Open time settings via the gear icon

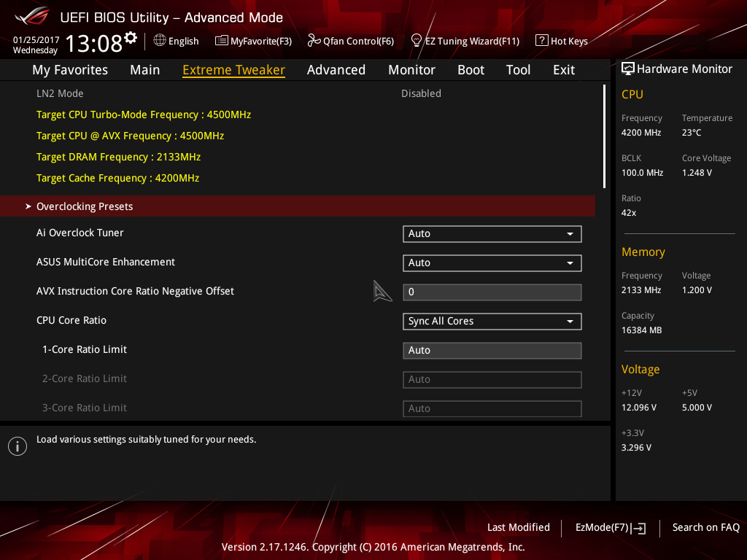coord(131,37)
